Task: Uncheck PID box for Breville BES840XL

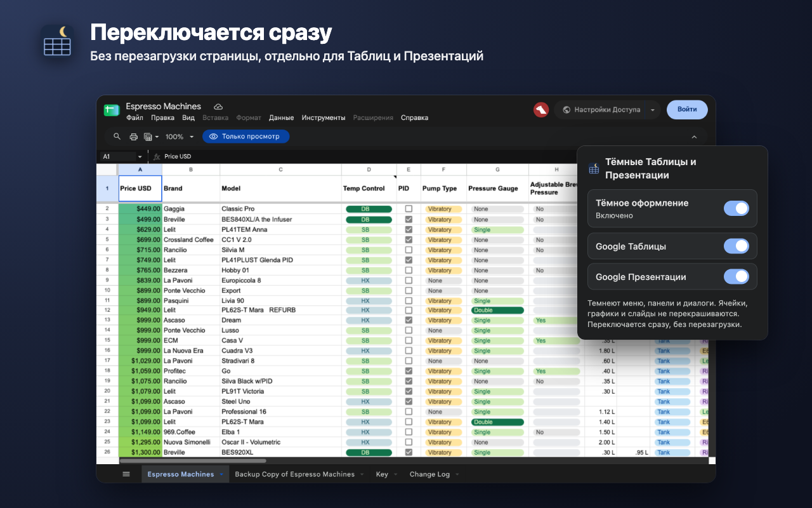Action: pos(409,219)
